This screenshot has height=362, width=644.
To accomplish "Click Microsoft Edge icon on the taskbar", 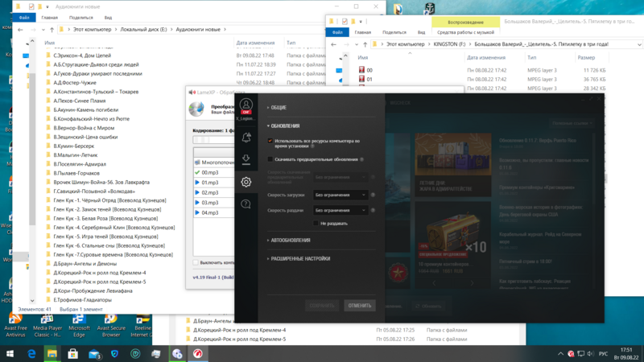I will [x=31, y=354].
